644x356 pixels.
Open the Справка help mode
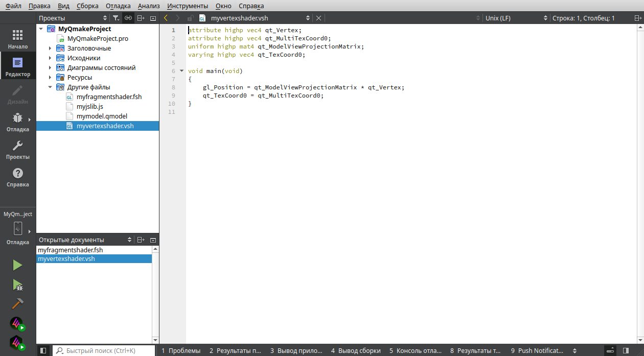click(18, 177)
